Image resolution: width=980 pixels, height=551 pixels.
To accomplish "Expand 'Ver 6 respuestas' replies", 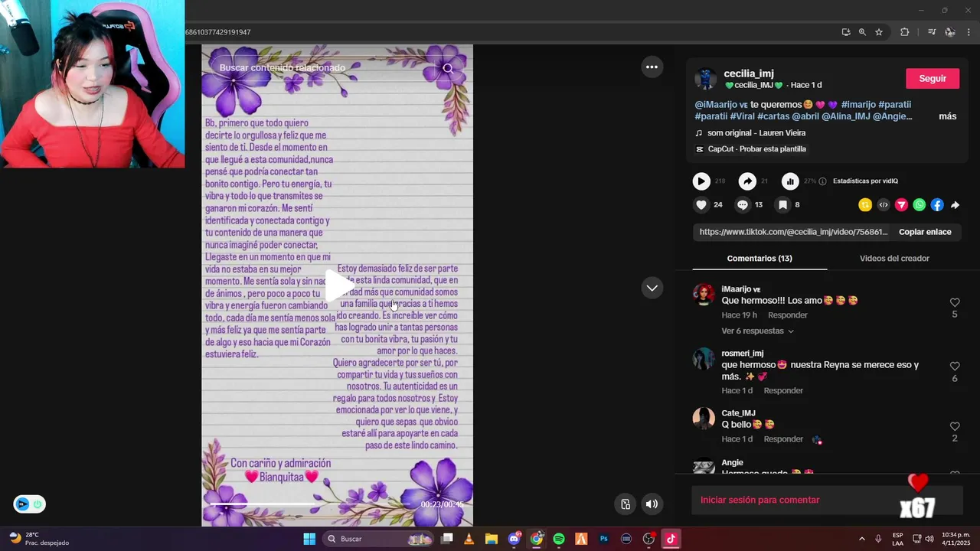I will coord(758,331).
